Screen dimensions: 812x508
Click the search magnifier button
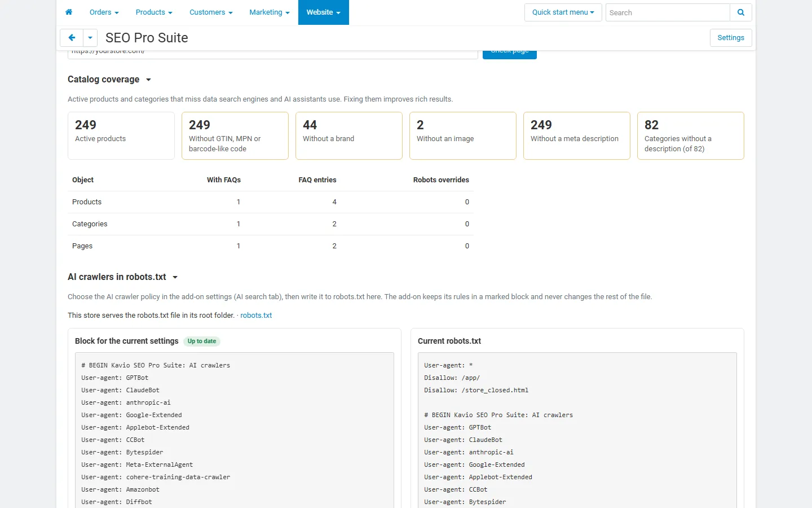(x=741, y=12)
